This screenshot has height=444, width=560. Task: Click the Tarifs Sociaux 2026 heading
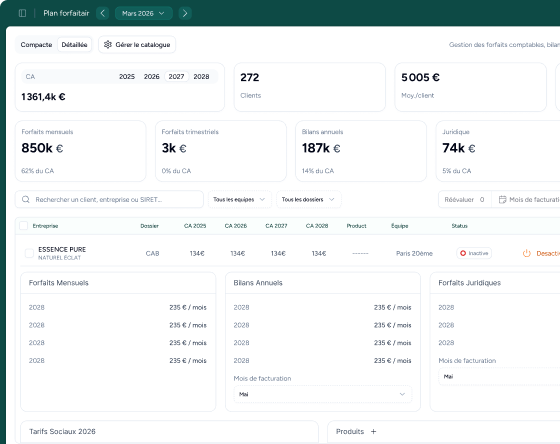click(62, 431)
